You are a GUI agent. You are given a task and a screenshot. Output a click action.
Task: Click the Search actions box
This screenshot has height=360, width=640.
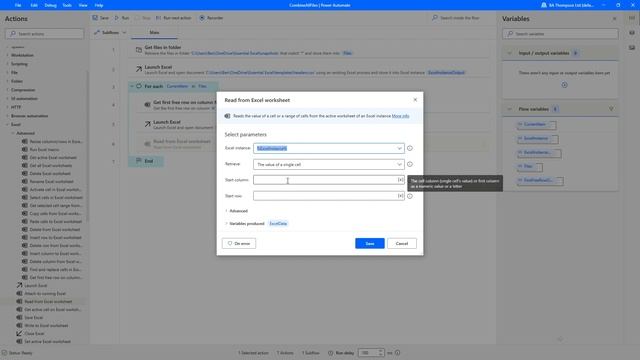pyautogui.click(x=44, y=33)
